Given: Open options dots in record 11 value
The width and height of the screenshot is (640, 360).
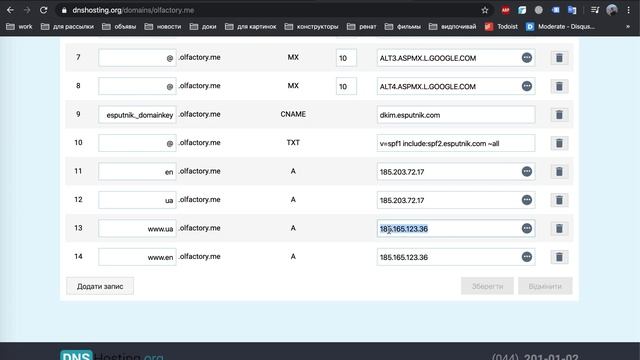Looking at the screenshot, I should tap(527, 171).
